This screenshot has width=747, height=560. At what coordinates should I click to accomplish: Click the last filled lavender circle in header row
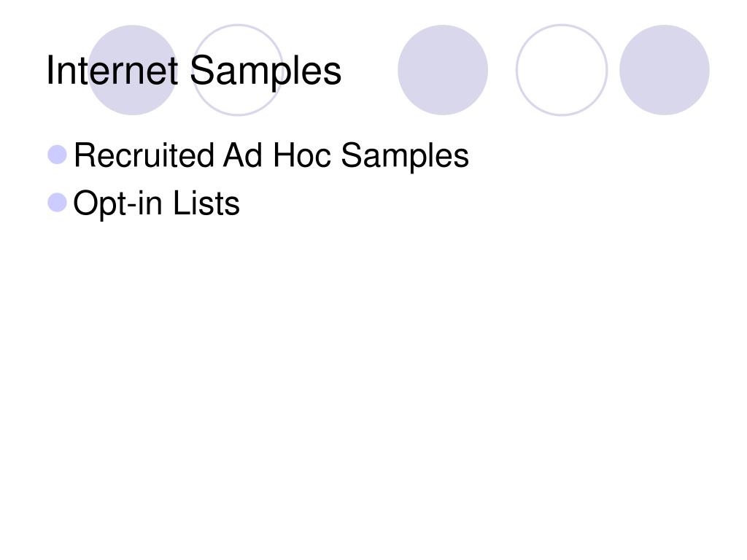664,70
